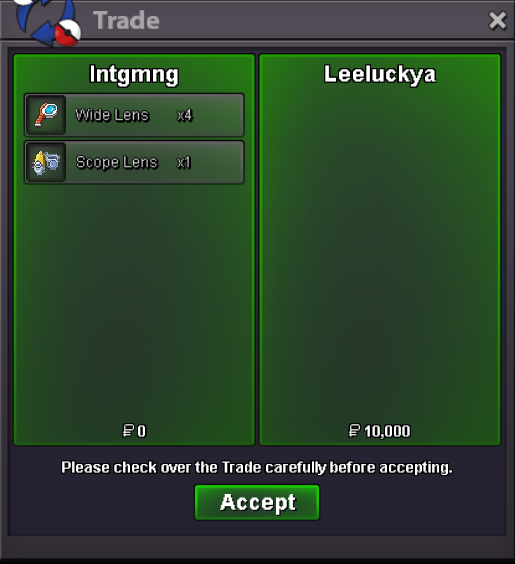Click the Leeluckya player name header
Screen dimensions: 515x564
[380, 74]
